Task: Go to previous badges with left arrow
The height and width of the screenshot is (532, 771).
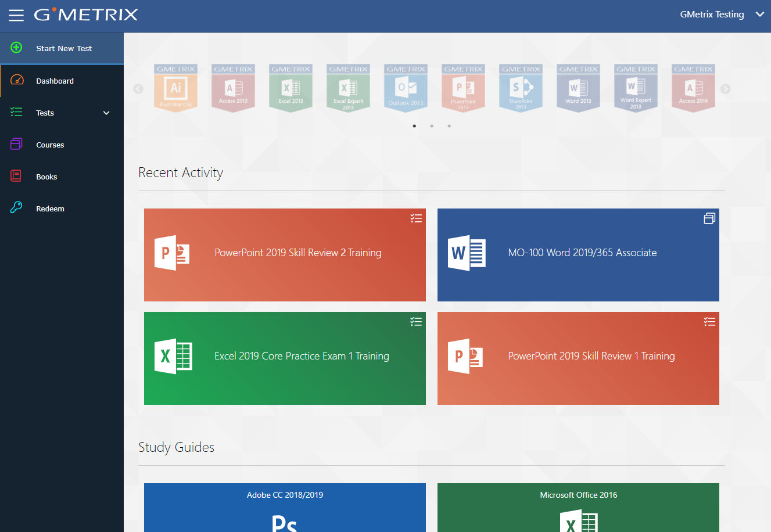Action: (x=138, y=89)
